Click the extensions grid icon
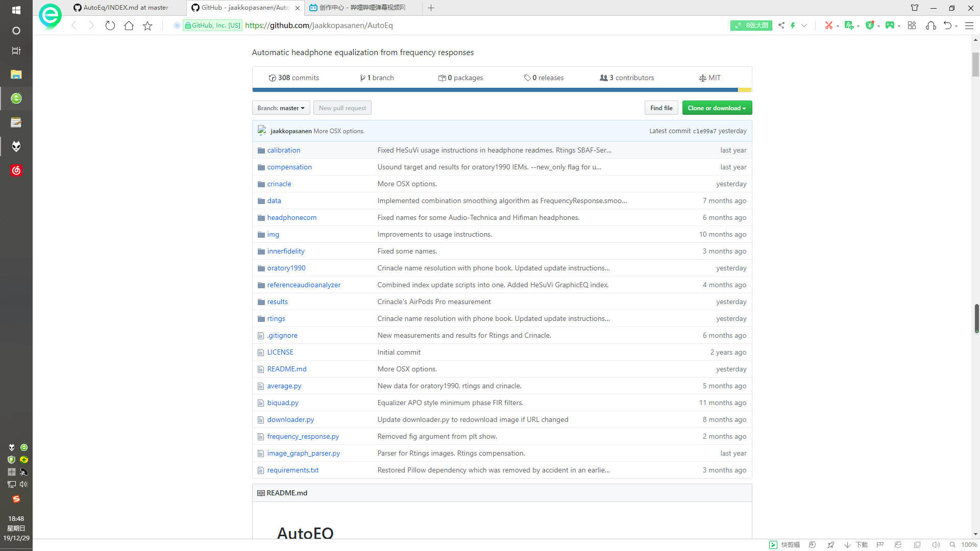This screenshot has height=551, width=980. pos(912,26)
